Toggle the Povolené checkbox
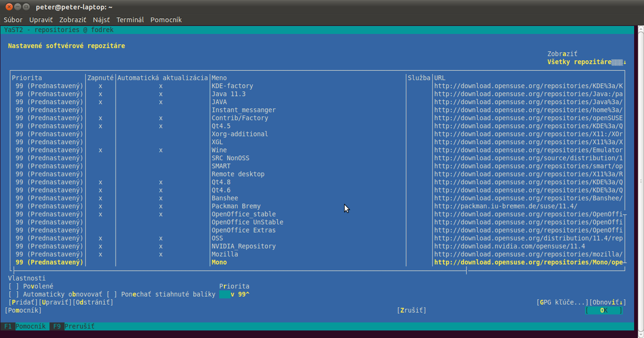The height and width of the screenshot is (338, 644). tap(31, 286)
